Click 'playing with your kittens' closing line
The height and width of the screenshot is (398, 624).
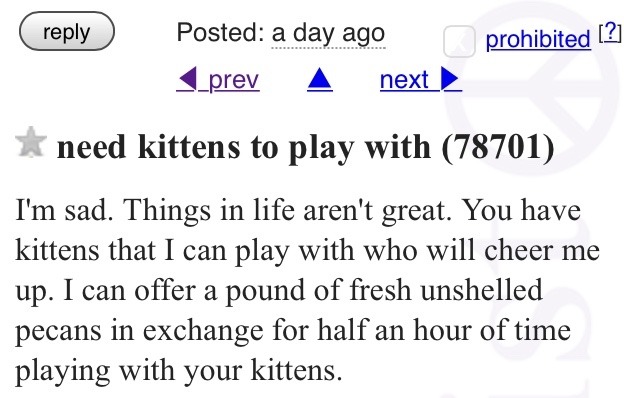178,372
